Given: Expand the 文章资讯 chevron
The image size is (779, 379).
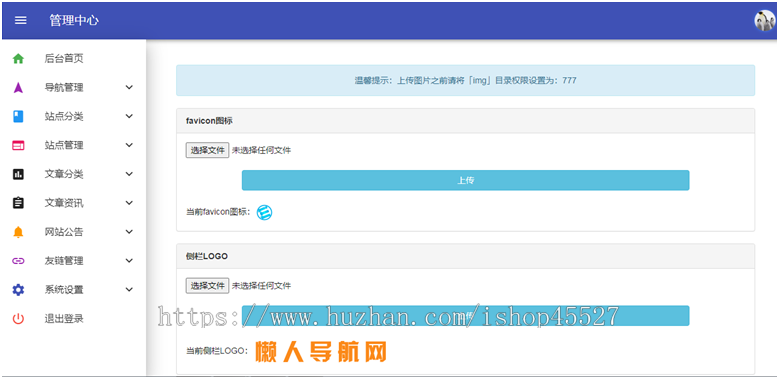Looking at the screenshot, I should click(129, 203).
